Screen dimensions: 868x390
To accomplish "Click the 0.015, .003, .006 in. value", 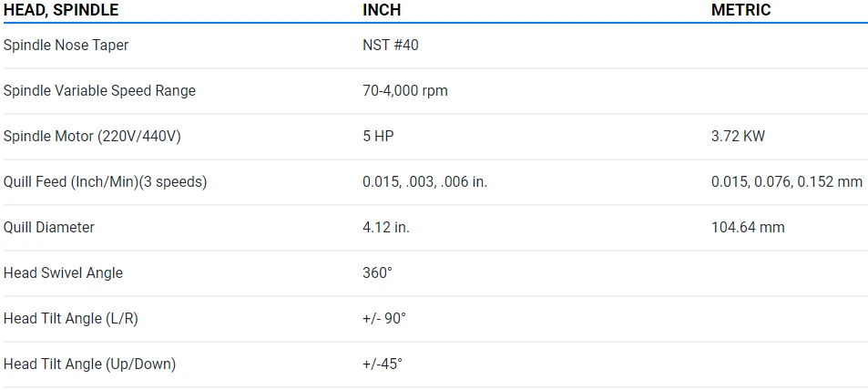I will pyautogui.click(x=424, y=181).
